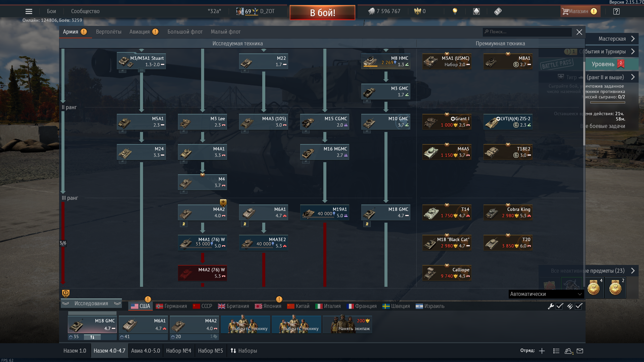Select the M8 HMC vehicle card
Screen dimensions: 644x362
click(385, 61)
